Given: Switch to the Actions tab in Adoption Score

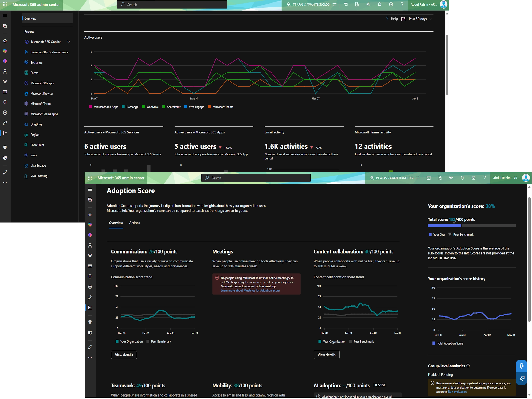Looking at the screenshot, I should (134, 223).
